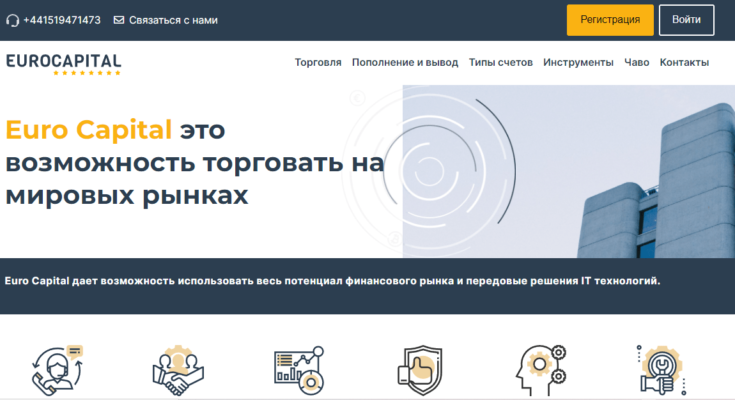Image resolution: width=735 pixels, height=400 pixels.
Task: Go to the Инструменты menu item
Action: [x=578, y=62]
